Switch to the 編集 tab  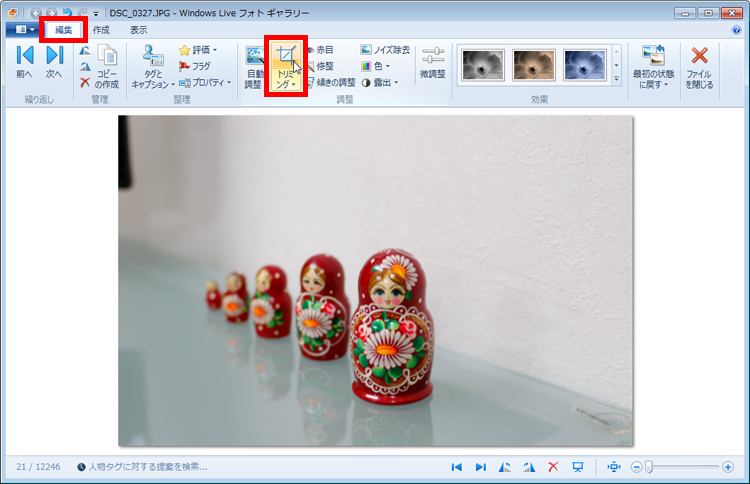pos(64,30)
